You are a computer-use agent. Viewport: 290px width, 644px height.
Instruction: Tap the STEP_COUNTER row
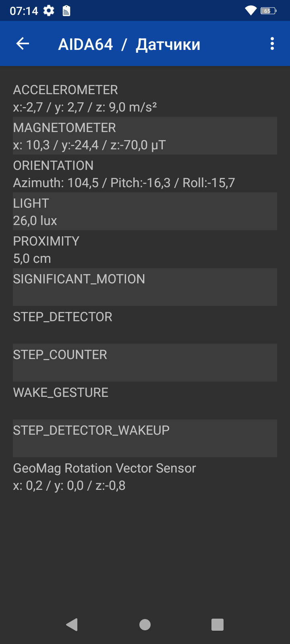click(x=145, y=363)
